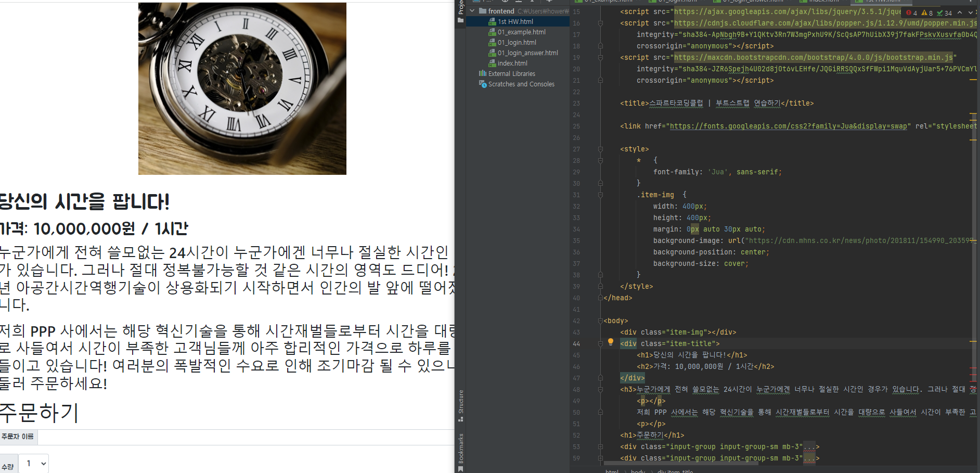This screenshot has width=980, height=473.
Task: Fold the .item-img CSS rule at line 31
Action: click(600, 195)
